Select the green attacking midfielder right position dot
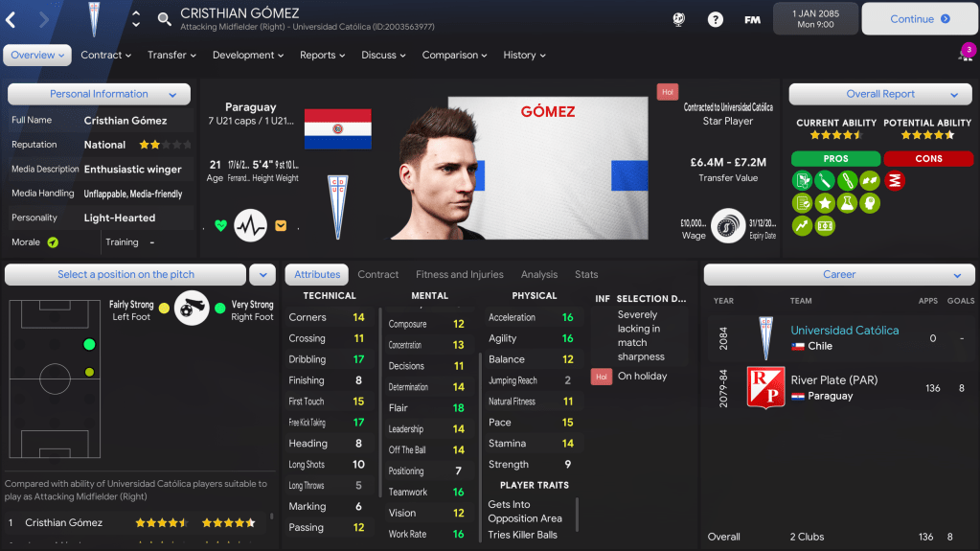The image size is (980, 551). (89, 344)
